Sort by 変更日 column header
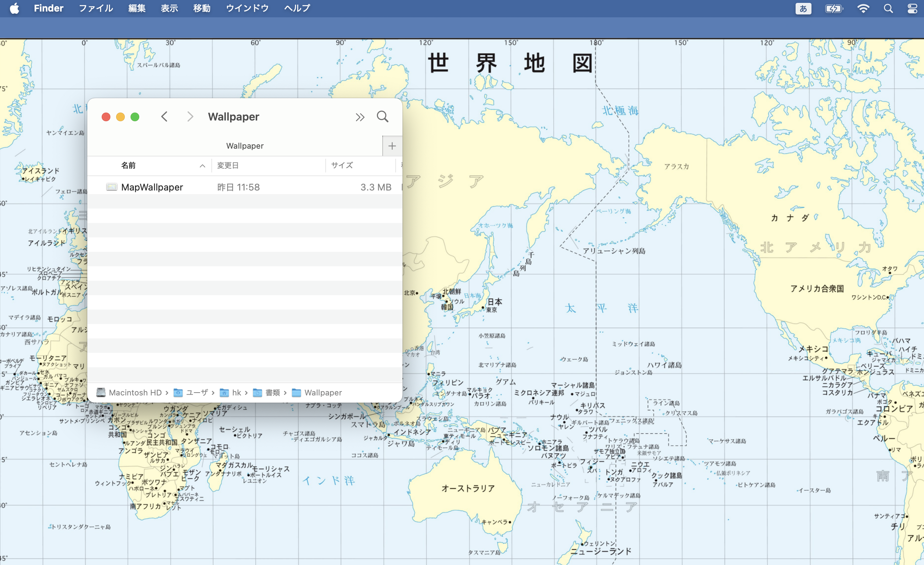 (228, 166)
